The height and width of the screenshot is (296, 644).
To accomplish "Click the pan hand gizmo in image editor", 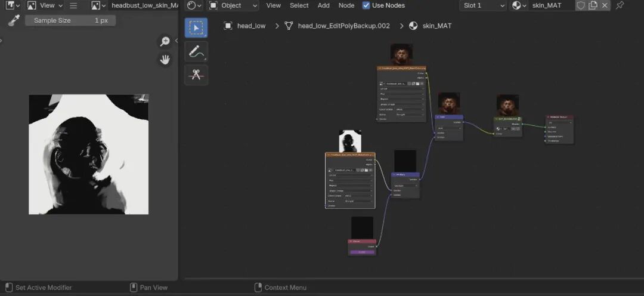I will click(x=165, y=60).
